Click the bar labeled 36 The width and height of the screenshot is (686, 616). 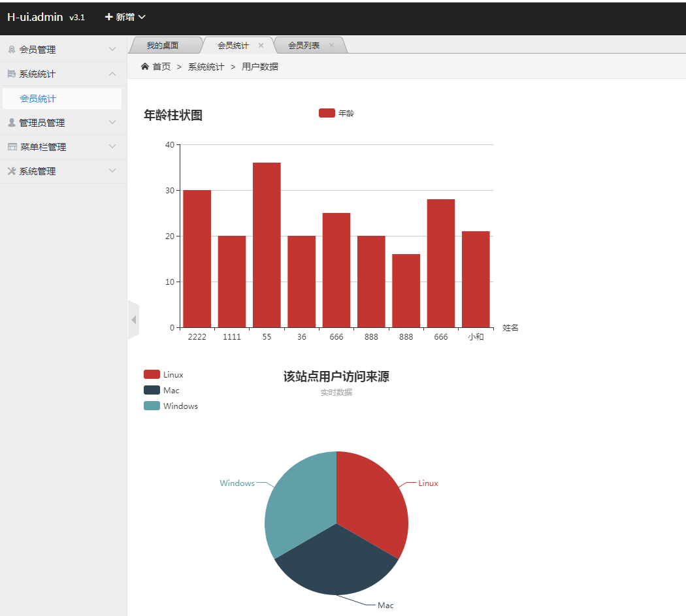(301, 282)
